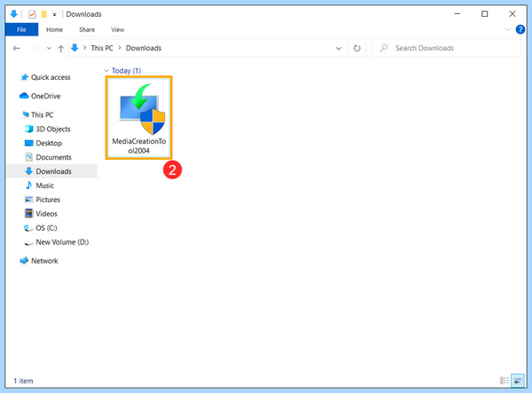
Task: Select Pictures in navigation pane
Action: pos(48,200)
